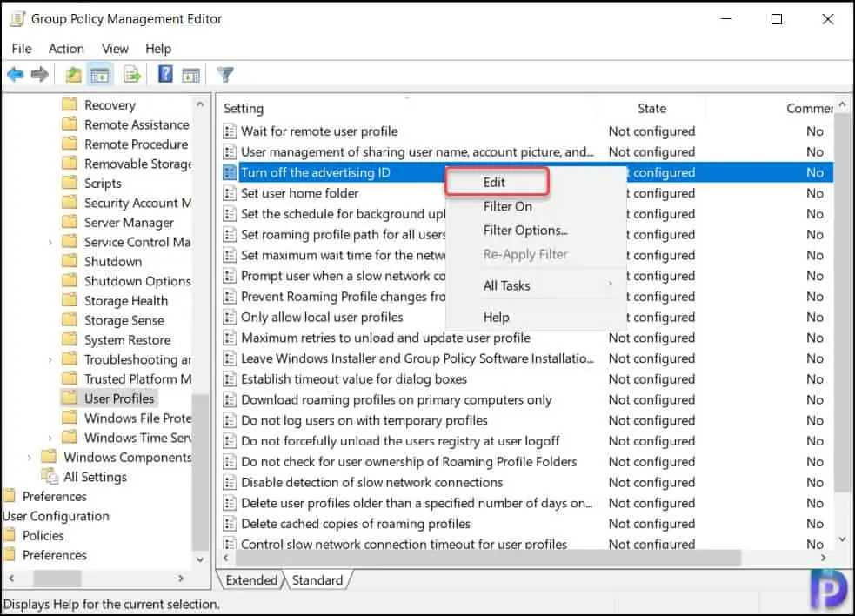Select Turn off the advertising ID policy
This screenshot has height=616, width=855.
316,173
